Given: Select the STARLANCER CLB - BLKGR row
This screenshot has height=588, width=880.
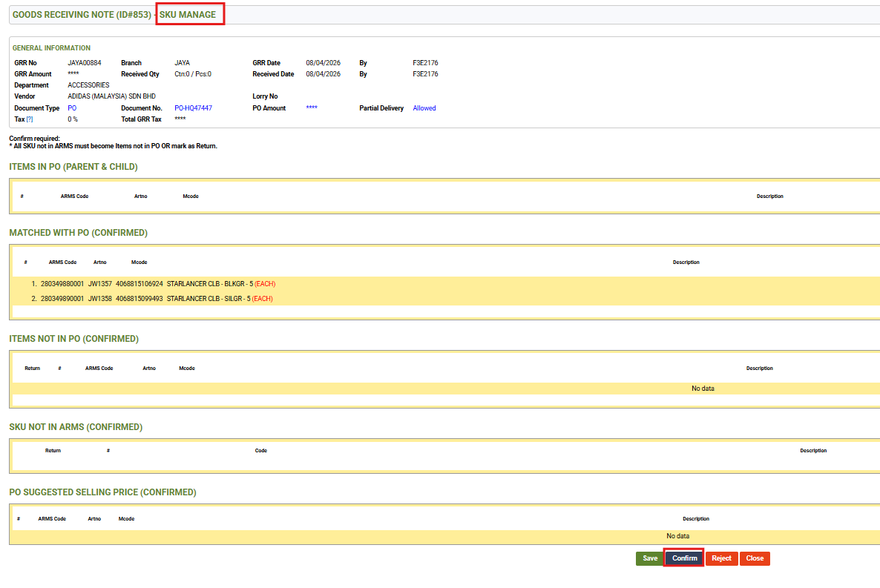Looking at the screenshot, I should click(206, 284).
